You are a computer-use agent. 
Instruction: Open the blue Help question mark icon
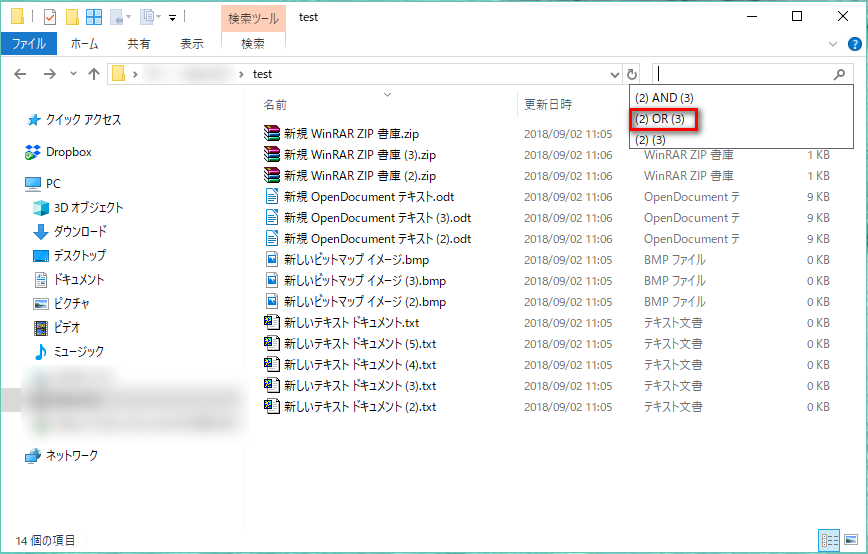[854, 44]
